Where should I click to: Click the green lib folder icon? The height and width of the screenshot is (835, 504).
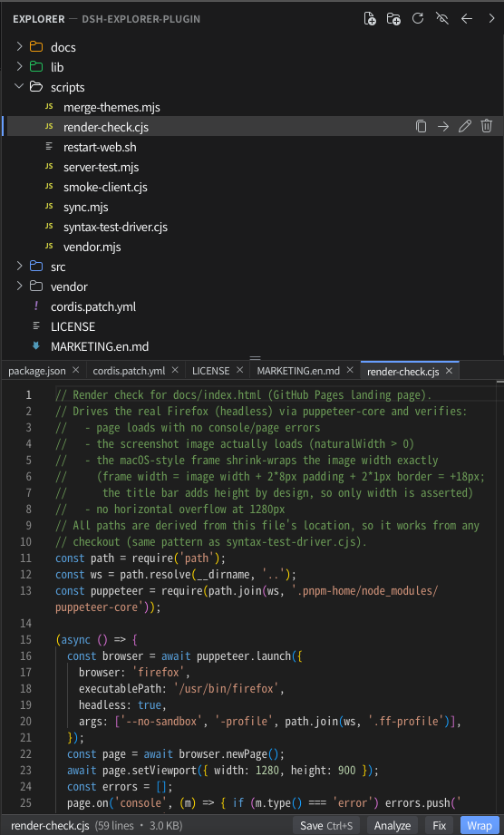(36, 66)
